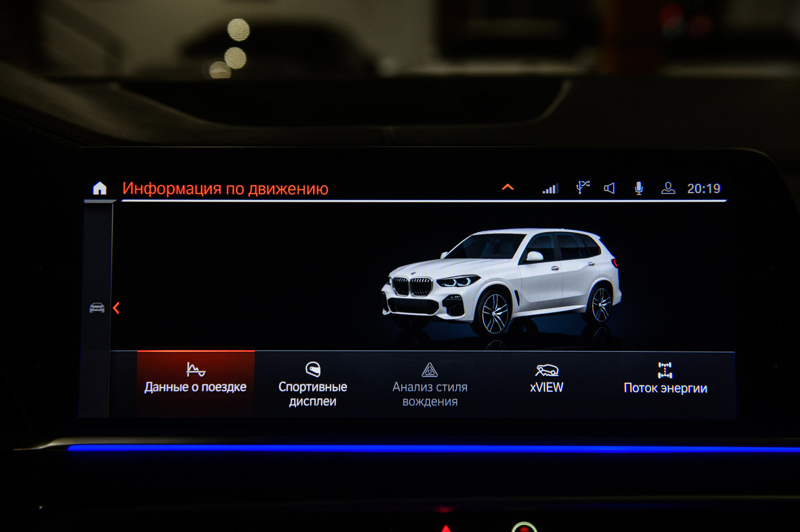800x532 pixels.
Task: Open the driver profile icon
Action: click(x=668, y=188)
